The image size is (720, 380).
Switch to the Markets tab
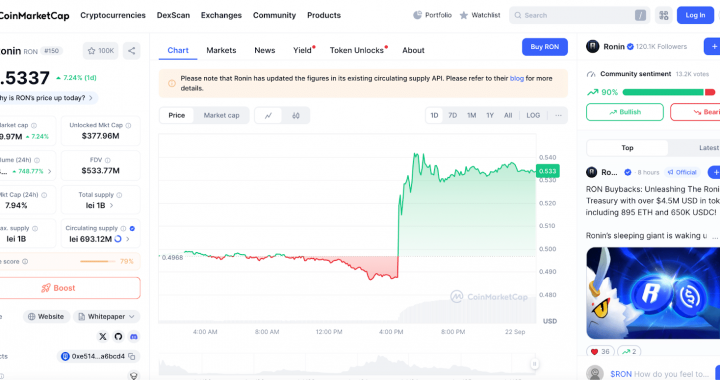point(221,50)
